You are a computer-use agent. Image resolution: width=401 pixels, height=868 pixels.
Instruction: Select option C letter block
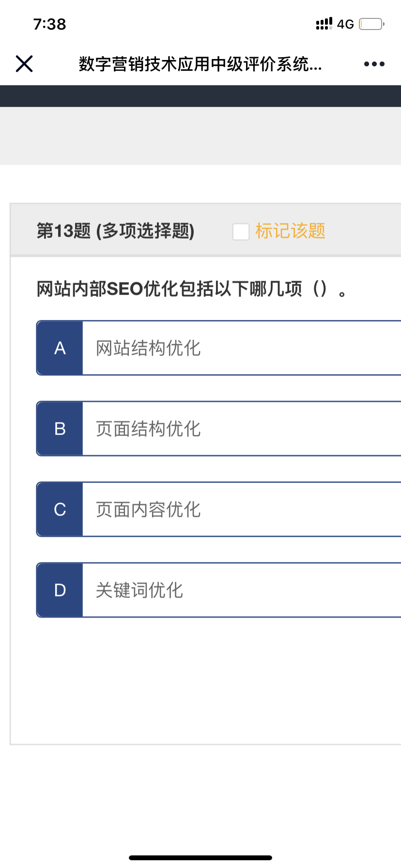[60, 510]
